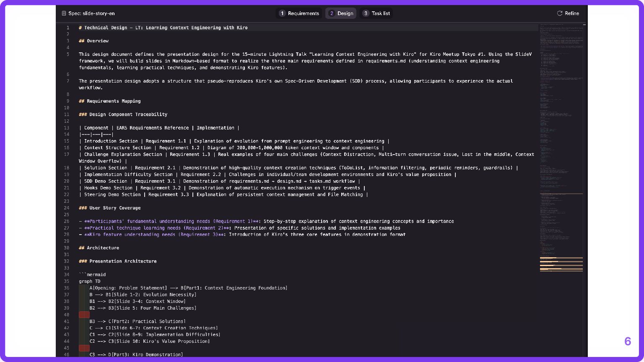Click the 'Slide 5: Four Main Challenges' line
The width and height of the screenshot is (644, 362).
click(x=143, y=308)
